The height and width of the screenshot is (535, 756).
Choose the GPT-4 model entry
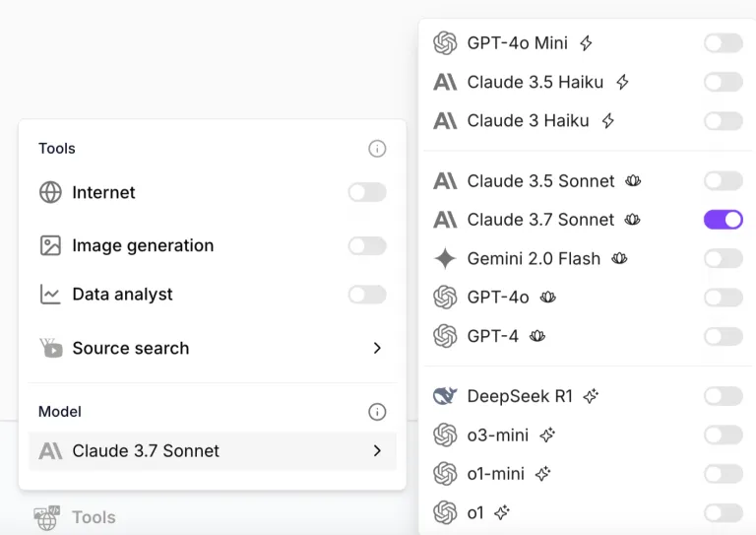pos(588,336)
